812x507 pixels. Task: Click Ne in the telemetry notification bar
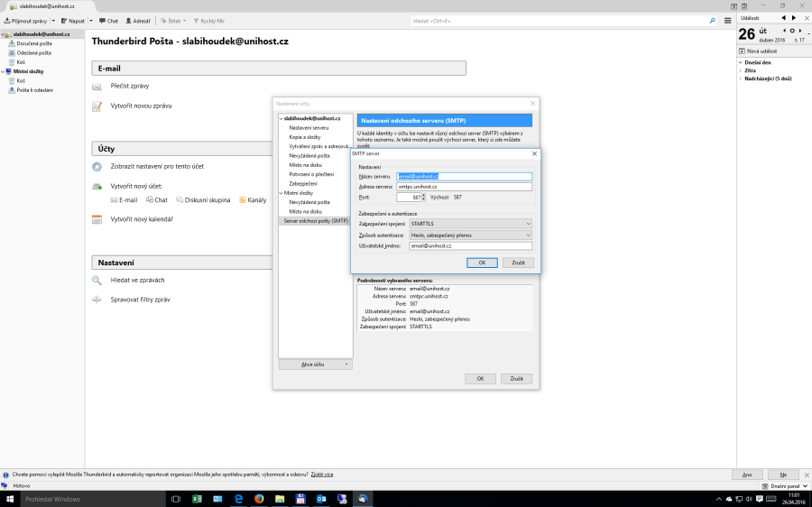(x=783, y=475)
